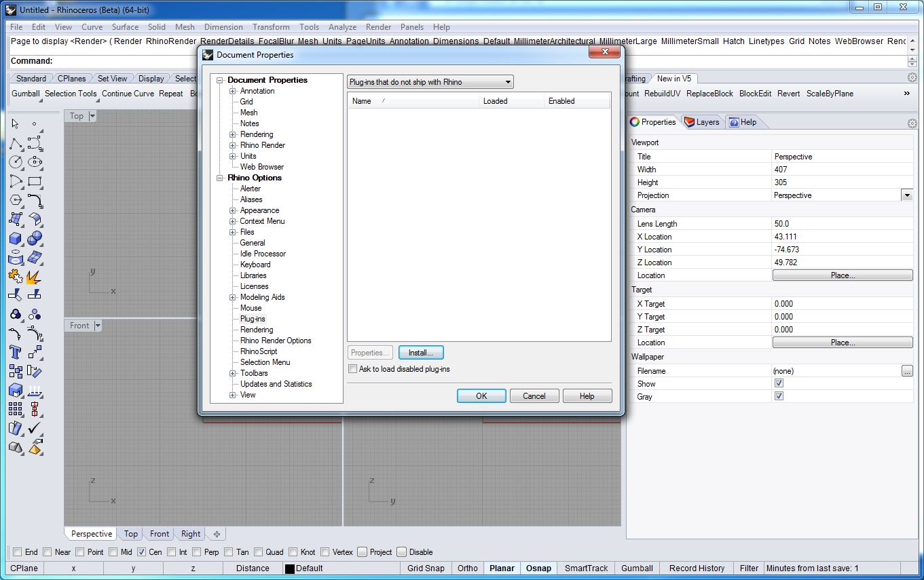Select Surface from Corner Points tool
The width and height of the screenshot is (924, 580).
(16, 219)
